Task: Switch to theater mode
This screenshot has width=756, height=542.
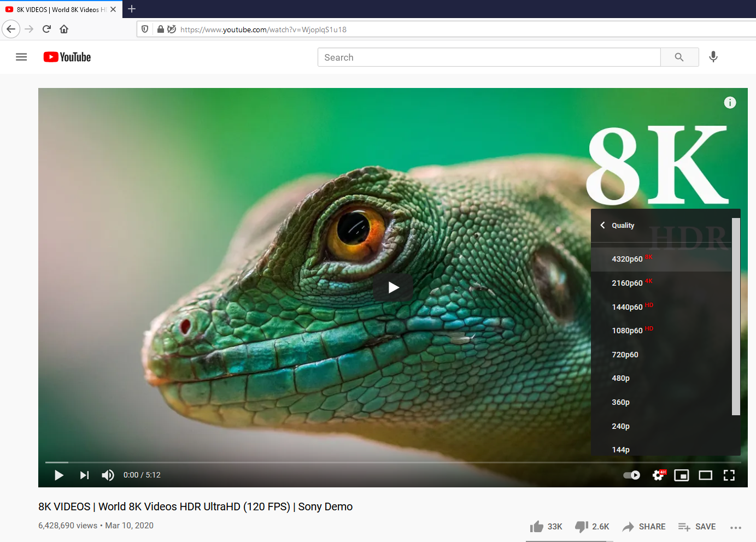Action: 706,475
